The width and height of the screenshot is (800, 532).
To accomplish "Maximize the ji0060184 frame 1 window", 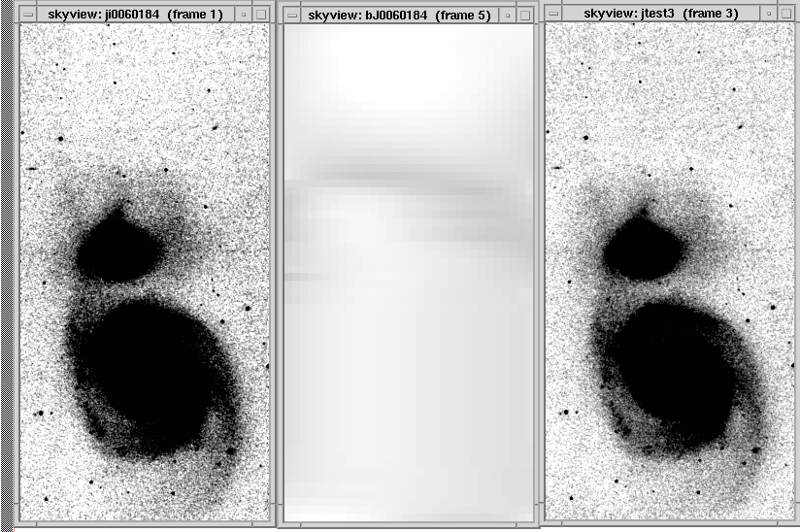I will pos(261,15).
